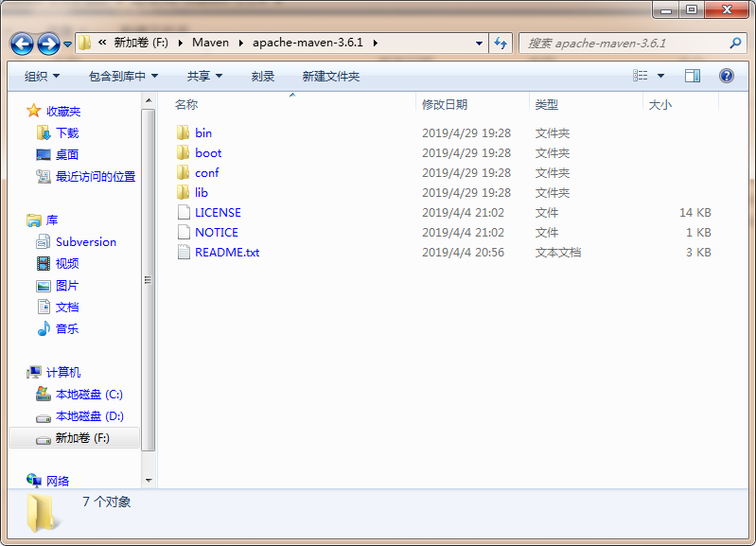The width and height of the screenshot is (756, 546).
Task: Select the README.txt file icon
Action: coord(184,252)
